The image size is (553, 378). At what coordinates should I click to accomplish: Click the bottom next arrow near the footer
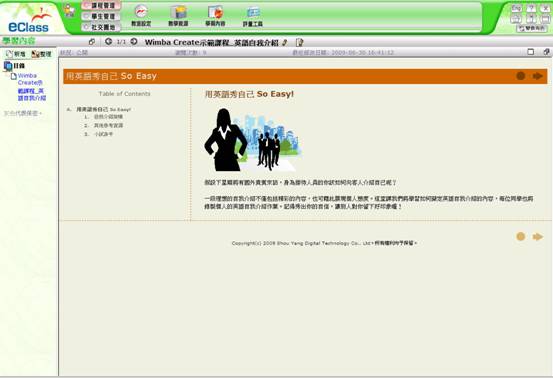pos(537,237)
